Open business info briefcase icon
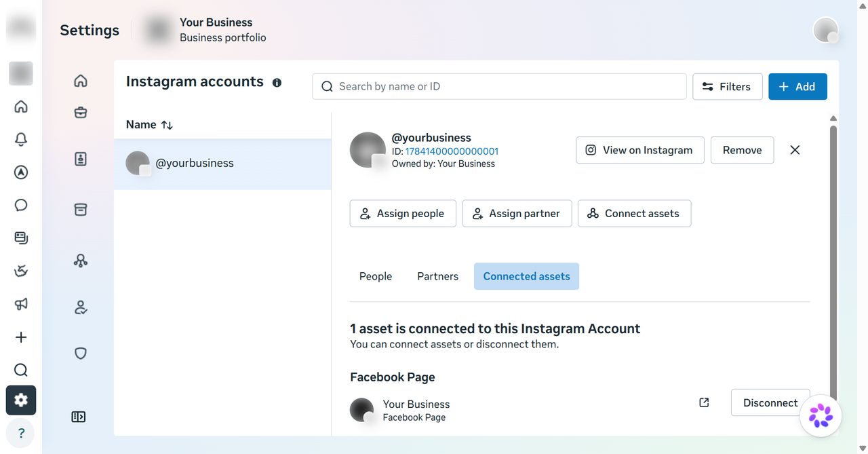Image resolution: width=868 pixels, height=454 pixels. (81, 113)
